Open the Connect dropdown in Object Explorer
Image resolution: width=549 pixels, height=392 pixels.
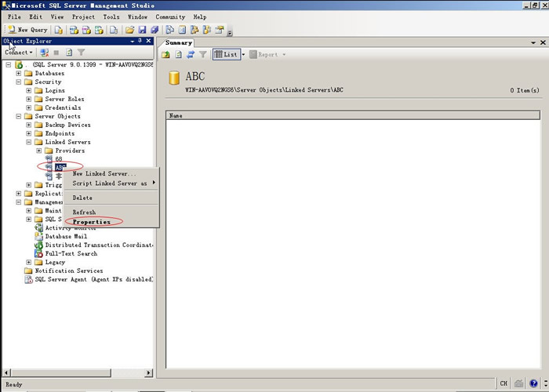coord(19,53)
